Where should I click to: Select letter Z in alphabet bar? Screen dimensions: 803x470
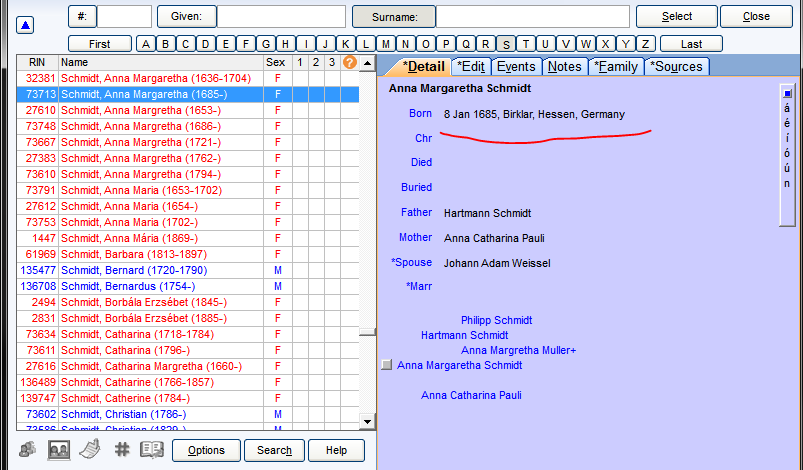point(646,44)
